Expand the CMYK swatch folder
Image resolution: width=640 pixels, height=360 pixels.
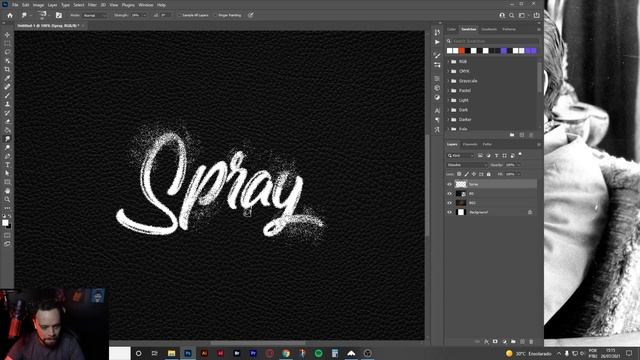(x=449, y=71)
